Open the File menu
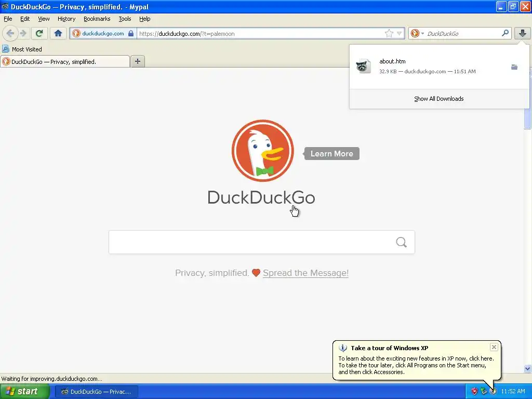The height and width of the screenshot is (399, 532). click(x=8, y=19)
